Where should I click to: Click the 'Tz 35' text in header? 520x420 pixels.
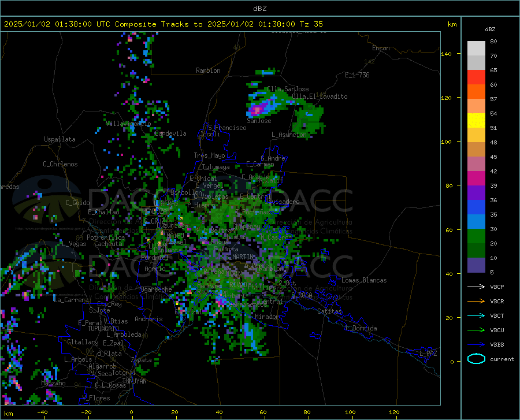coord(311,24)
